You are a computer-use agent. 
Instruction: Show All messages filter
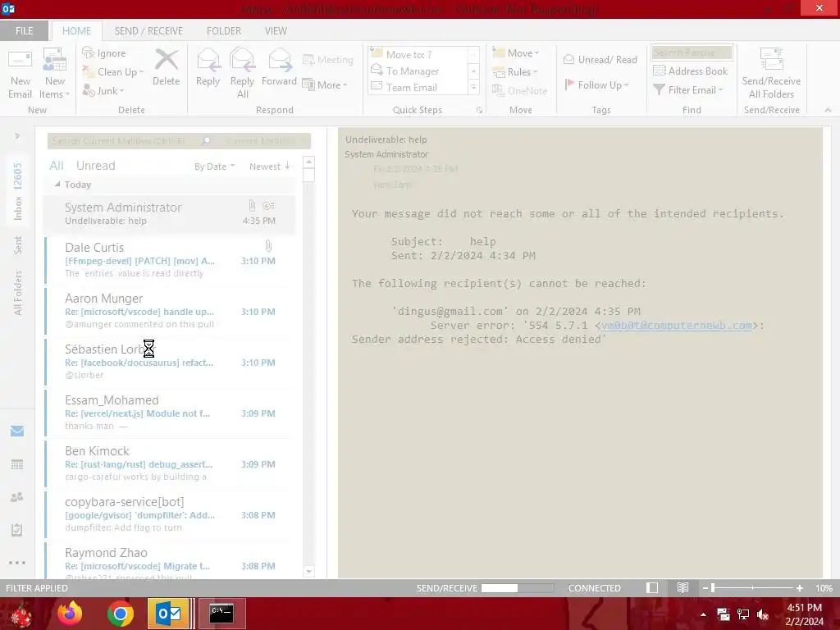click(x=57, y=166)
